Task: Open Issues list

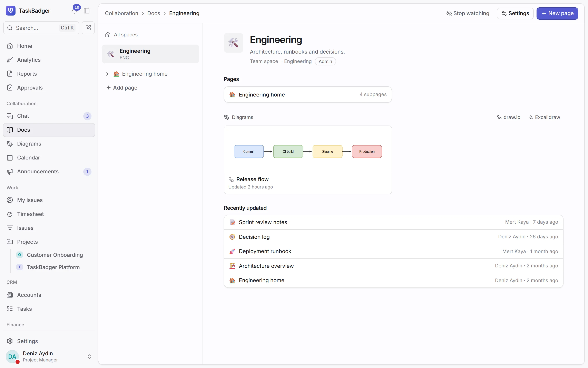Action: (49, 228)
